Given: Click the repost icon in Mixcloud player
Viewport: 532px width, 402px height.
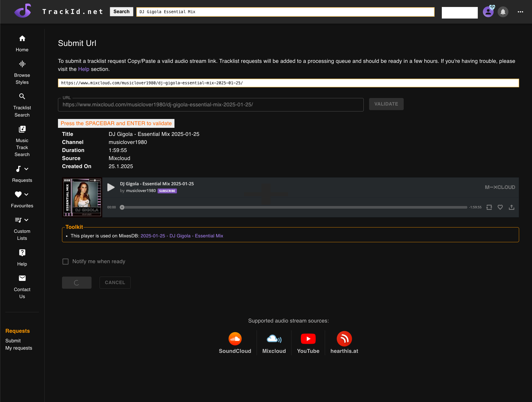Looking at the screenshot, I should tap(489, 207).
